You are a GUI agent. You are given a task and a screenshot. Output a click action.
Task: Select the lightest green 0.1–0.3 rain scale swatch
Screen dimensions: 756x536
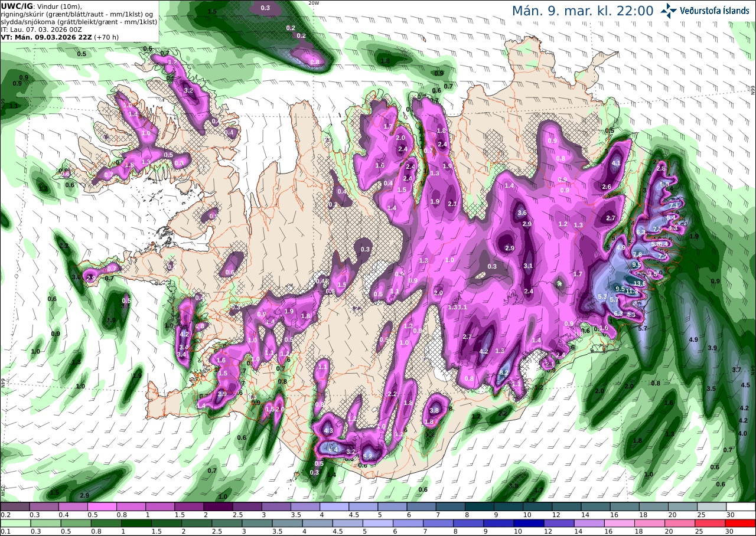pos(15,523)
